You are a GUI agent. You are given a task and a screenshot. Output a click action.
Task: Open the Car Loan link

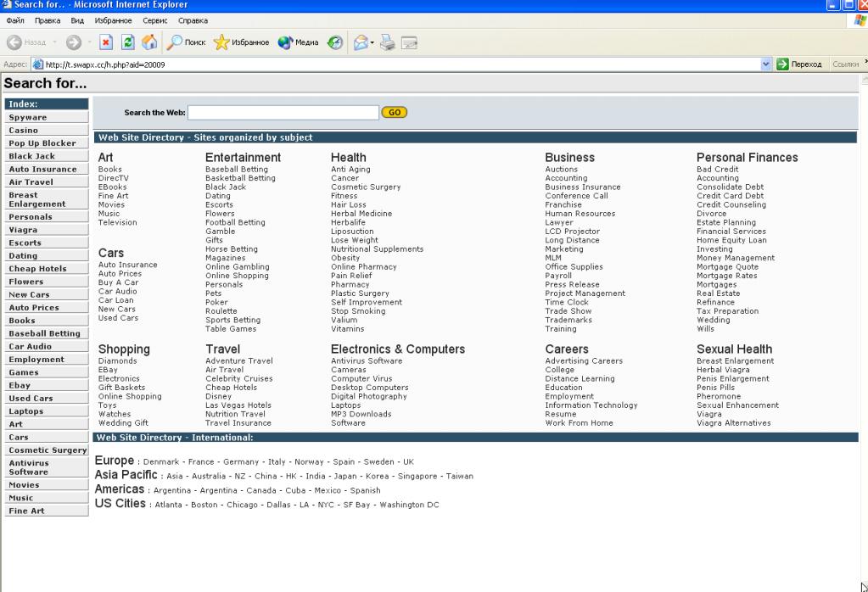point(115,300)
